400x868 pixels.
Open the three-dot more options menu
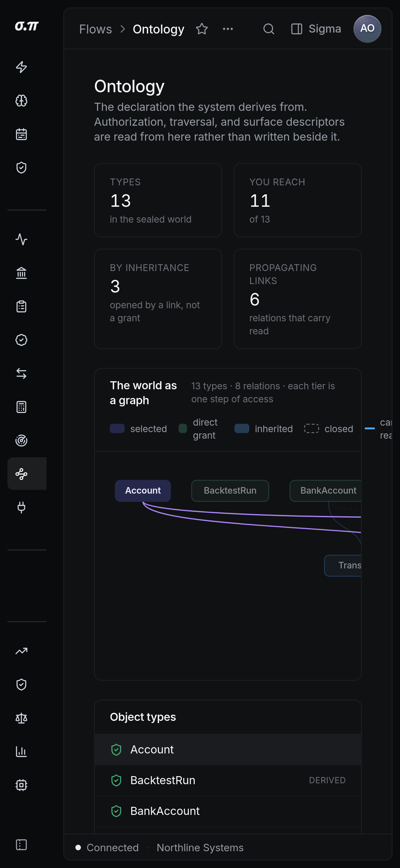pyautogui.click(x=228, y=29)
